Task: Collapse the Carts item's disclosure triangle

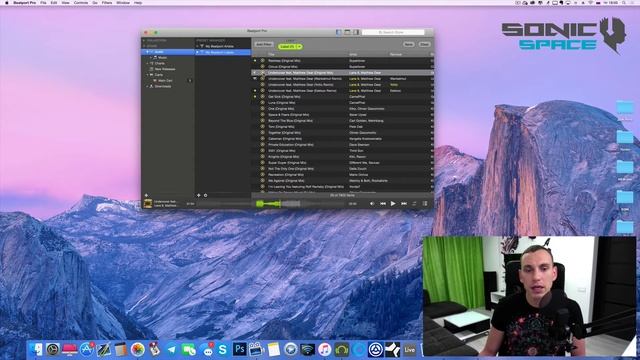Action: click(x=148, y=75)
